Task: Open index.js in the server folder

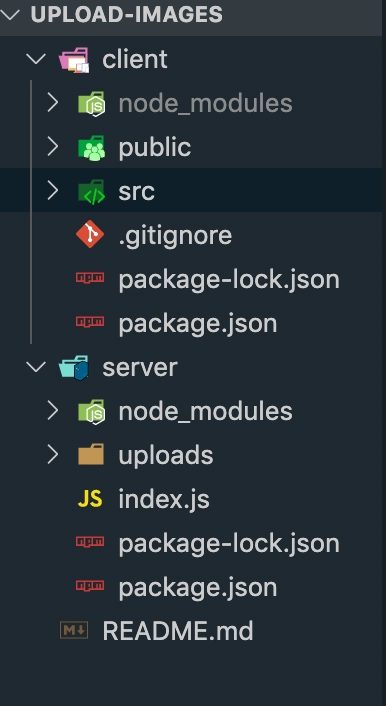Action: pyautogui.click(x=164, y=499)
